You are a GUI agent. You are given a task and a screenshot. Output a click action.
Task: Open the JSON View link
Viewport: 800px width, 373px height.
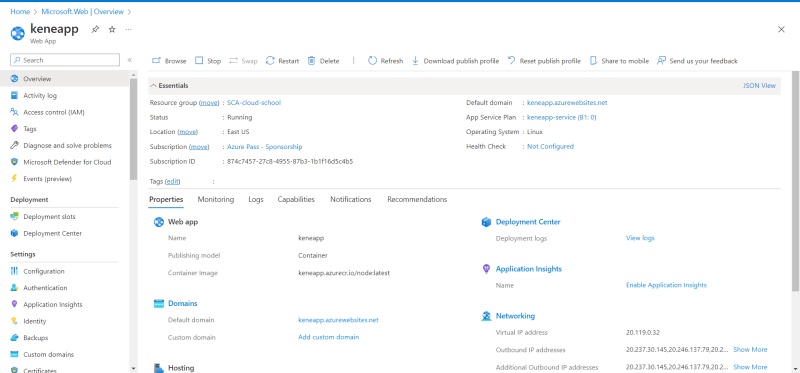point(759,86)
